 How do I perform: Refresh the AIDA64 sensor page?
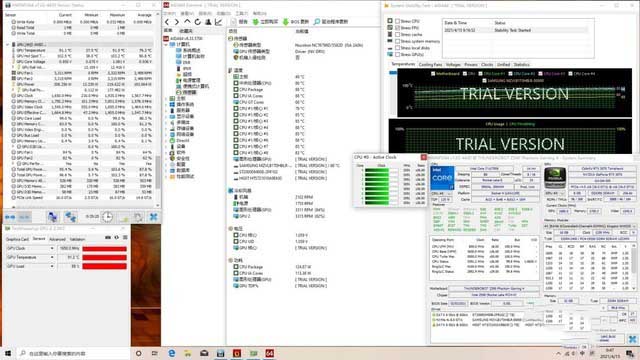tap(198, 22)
